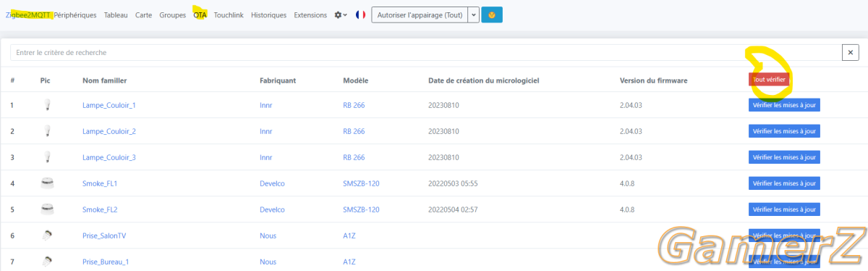Open A1Z model link for Prise_SalonTV
Image resolution: width=868 pixels, height=271 pixels.
(349, 235)
